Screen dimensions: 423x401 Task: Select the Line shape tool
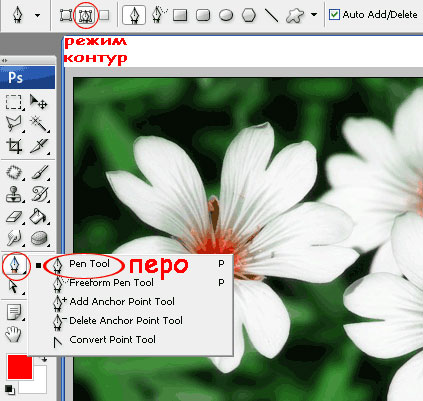click(271, 15)
